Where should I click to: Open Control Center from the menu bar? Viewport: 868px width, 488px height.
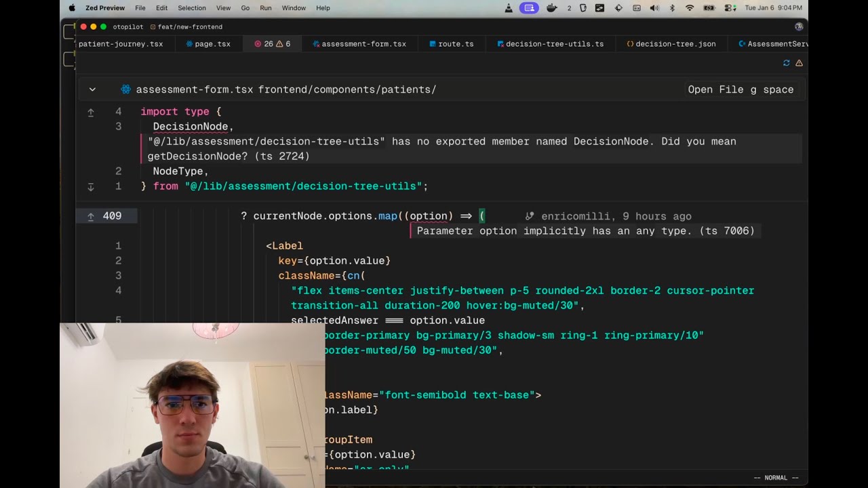(x=730, y=8)
